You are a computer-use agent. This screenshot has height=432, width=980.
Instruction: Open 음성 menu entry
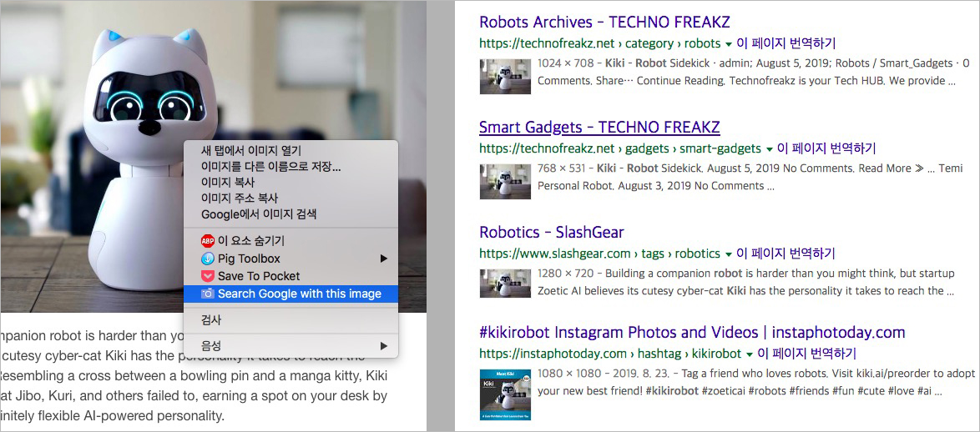point(290,346)
